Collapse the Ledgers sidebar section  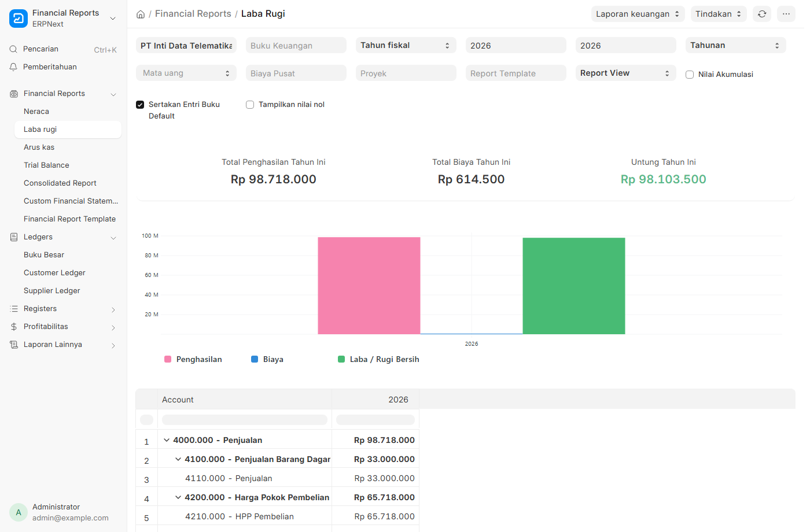click(113, 238)
